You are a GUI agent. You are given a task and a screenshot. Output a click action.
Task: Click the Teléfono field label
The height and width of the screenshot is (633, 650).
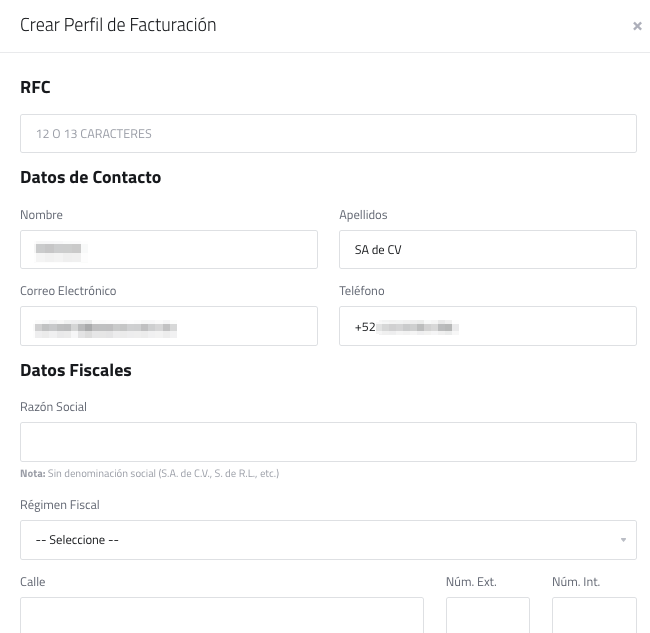[362, 291]
